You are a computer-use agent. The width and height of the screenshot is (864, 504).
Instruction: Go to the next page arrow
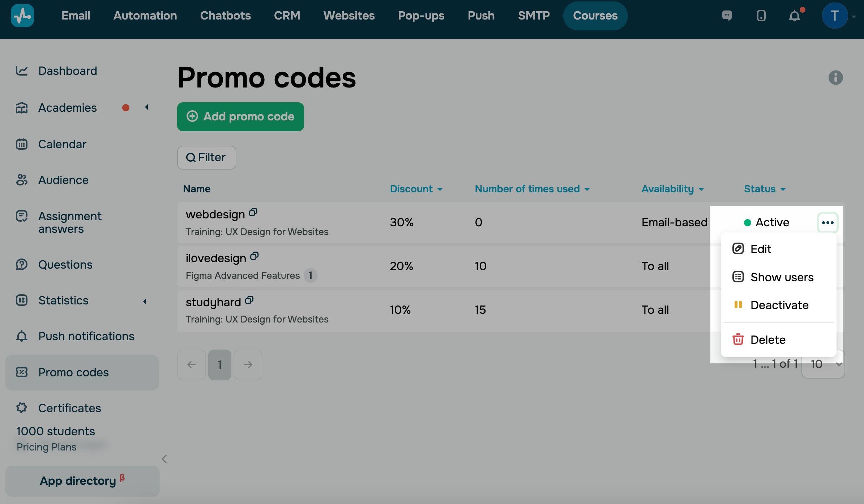pos(248,365)
